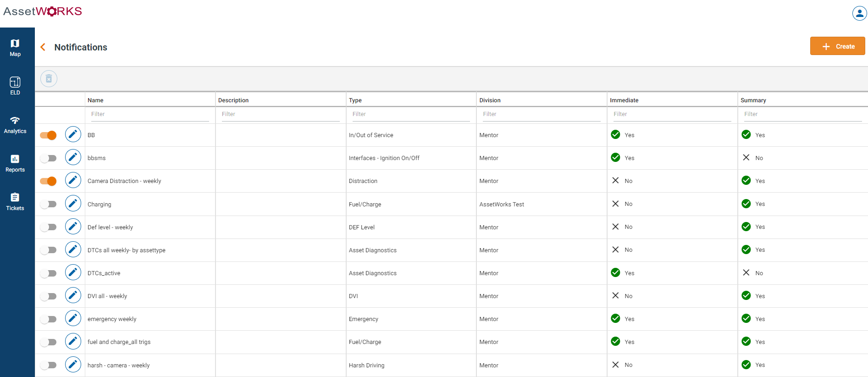Screen dimensions: 868x377
Task: Edit the harsh - camera - weekly notification
Action: coord(73,365)
